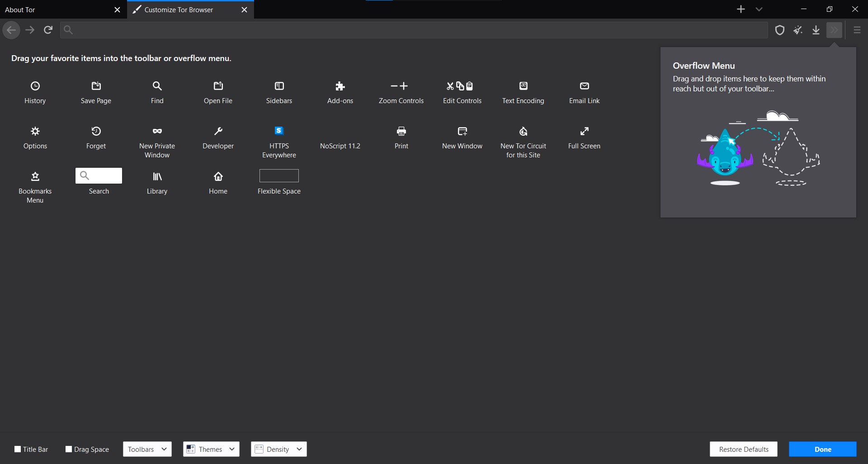Screen dimensions: 868x464
Task: Select the Full Screen arrows icon
Action: (585, 131)
